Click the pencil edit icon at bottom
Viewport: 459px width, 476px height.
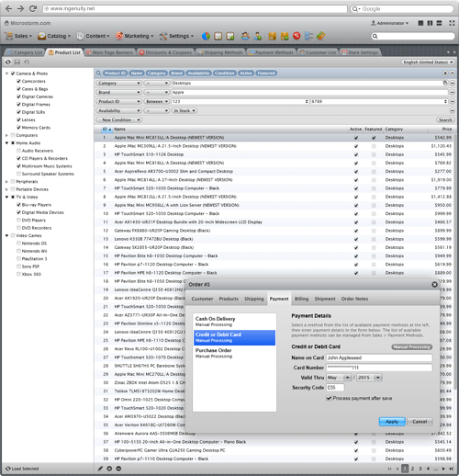(100, 469)
